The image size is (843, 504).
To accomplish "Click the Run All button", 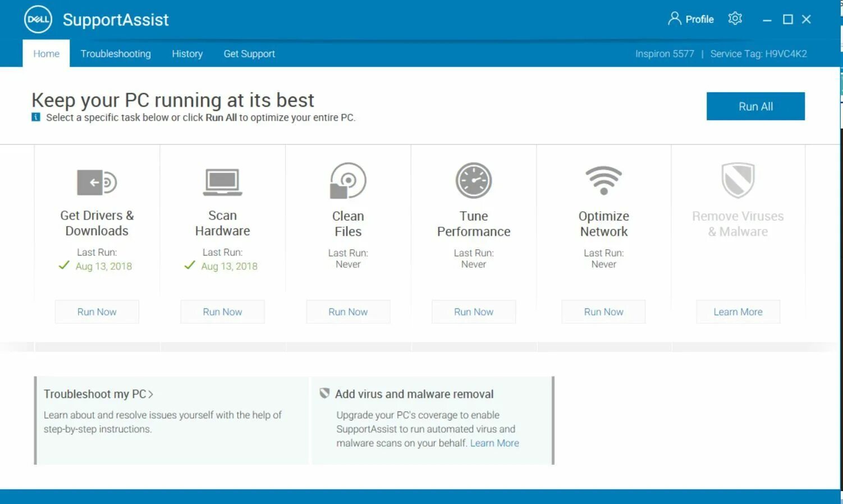I will (x=755, y=106).
